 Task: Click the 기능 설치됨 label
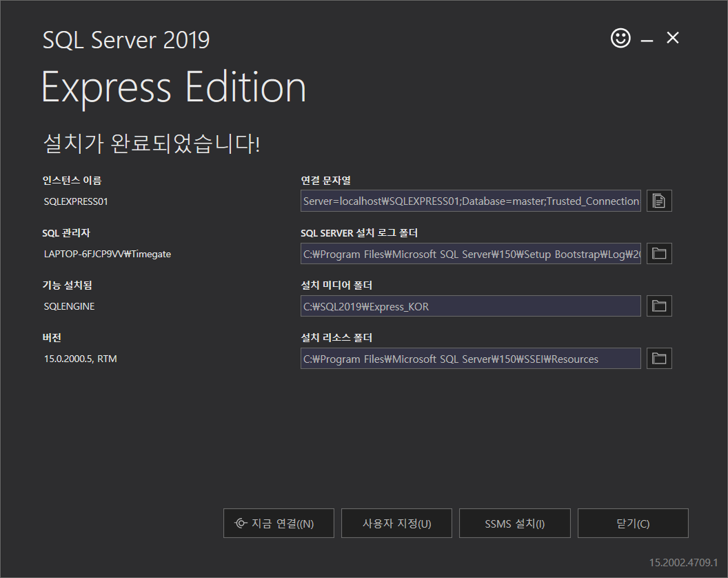(x=68, y=286)
